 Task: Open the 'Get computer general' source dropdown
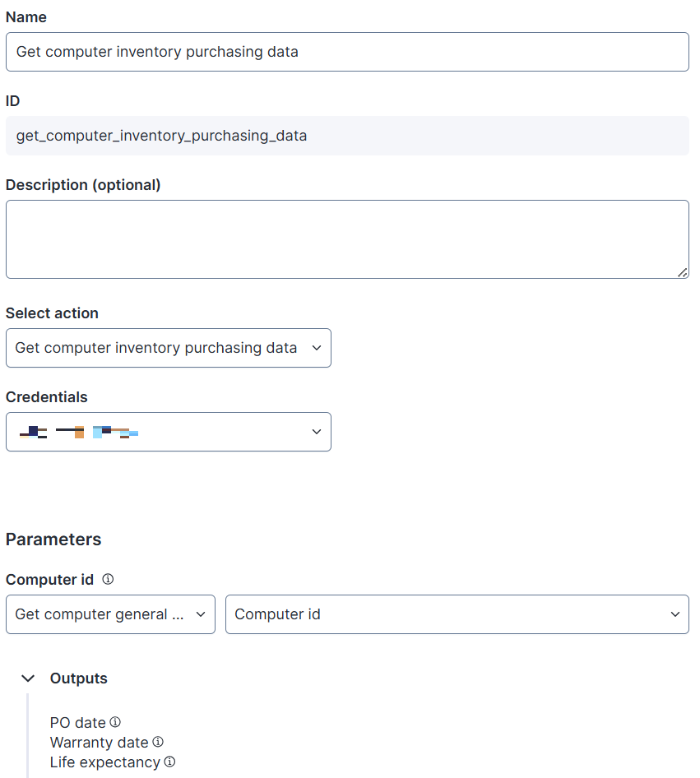[x=110, y=614]
